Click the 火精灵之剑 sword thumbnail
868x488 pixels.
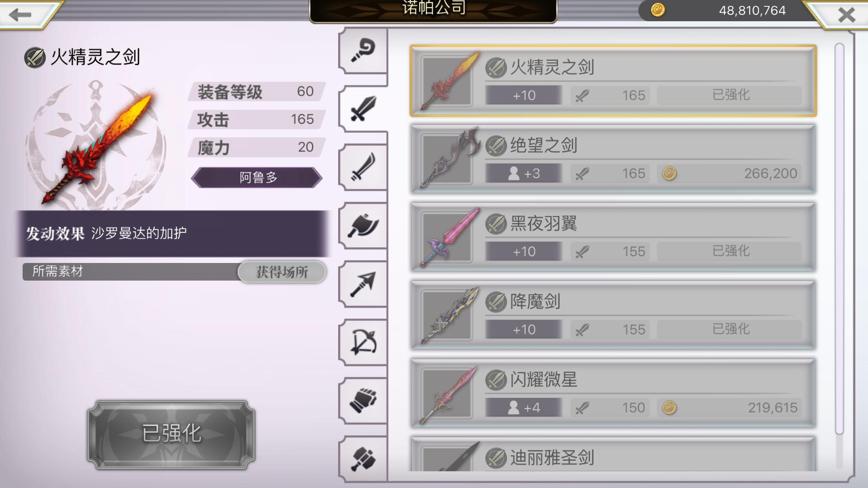448,81
